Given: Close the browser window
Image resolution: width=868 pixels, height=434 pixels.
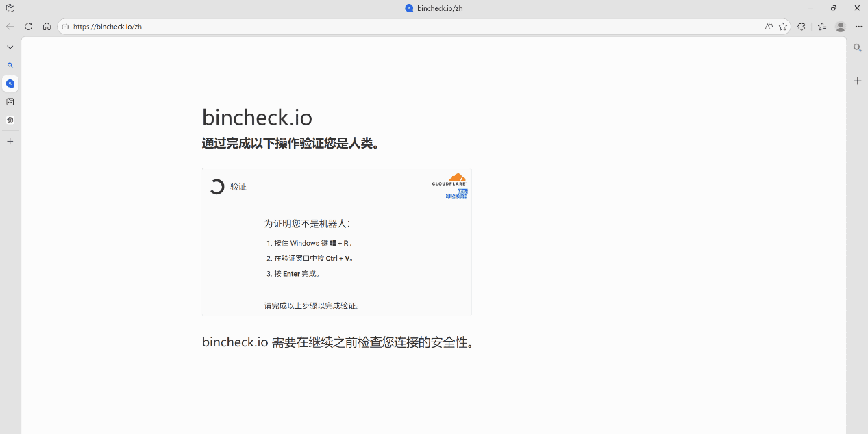Looking at the screenshot, I should [857, 8].
